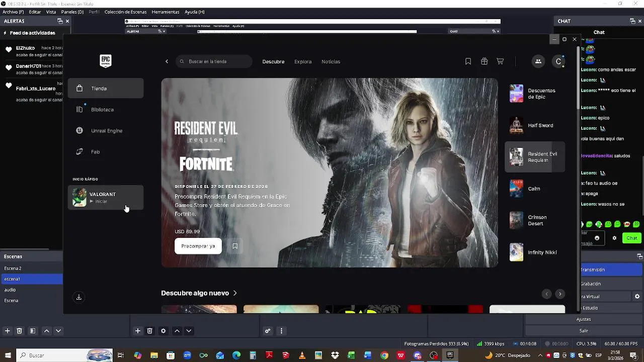Select Calm carousel item
The image size is (644, 362).
click(535, 189)
